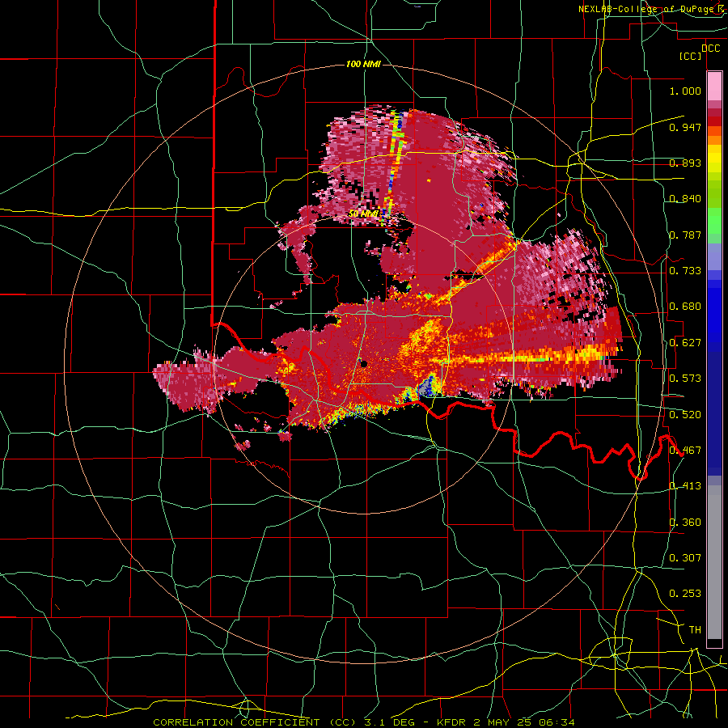Click the CORRELATION COEFFICIENT (CC) caption text
This screenshot has width=728, height=728.
pos(254,722)
